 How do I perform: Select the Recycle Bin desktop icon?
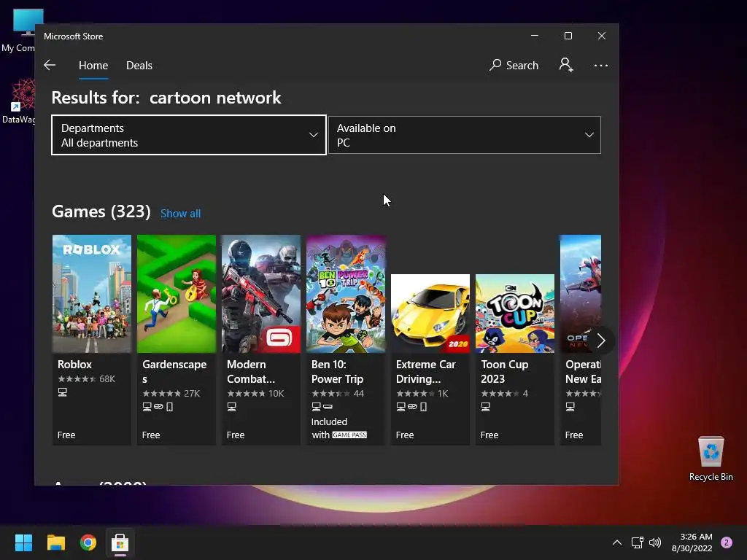[x=711, y=459]
